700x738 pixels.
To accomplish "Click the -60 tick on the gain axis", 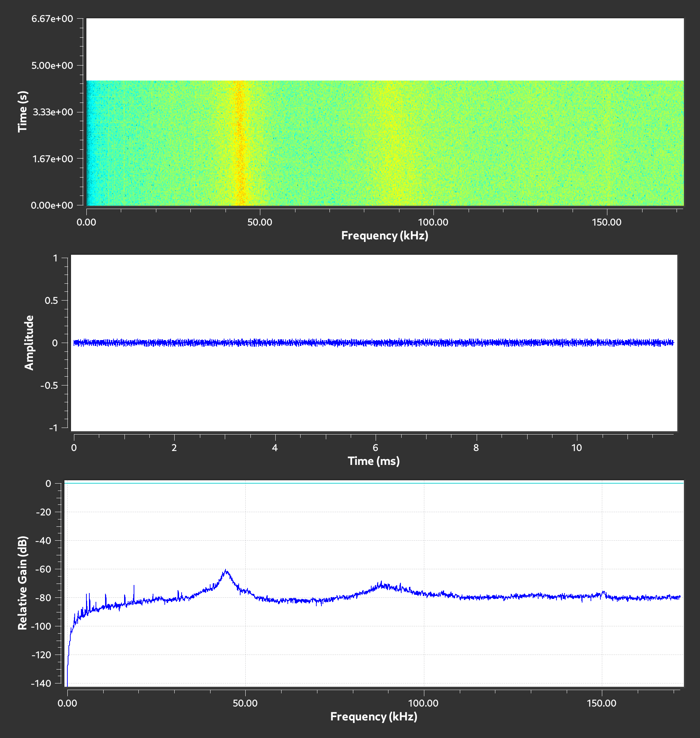I will (x=43, y=569).
